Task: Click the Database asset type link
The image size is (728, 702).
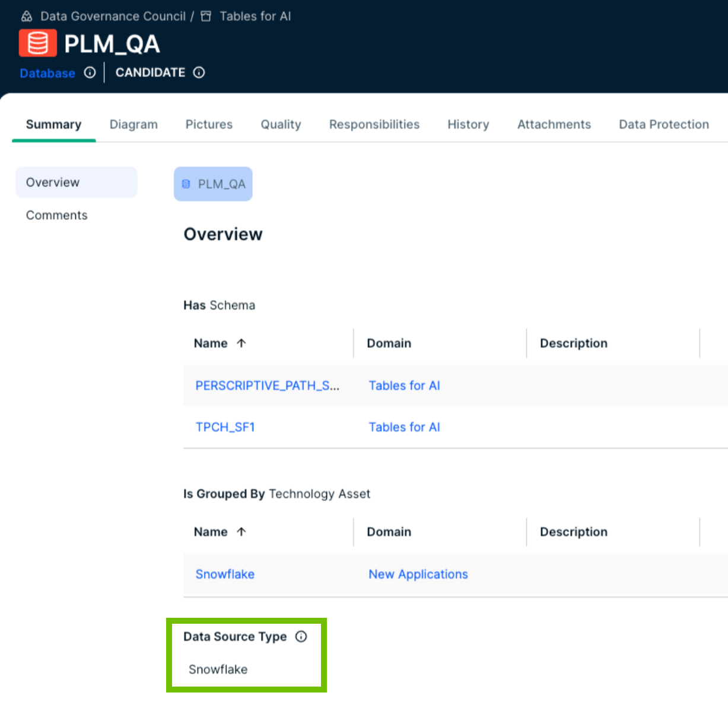Action: [x=47, y=73]
